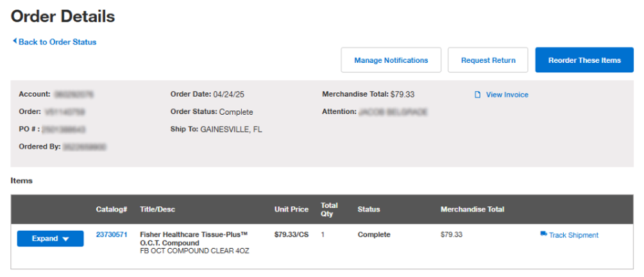Screen dimensions: 644x277
Task: Click the truck icon beside Track Shipment
Action: click(544, 235)
